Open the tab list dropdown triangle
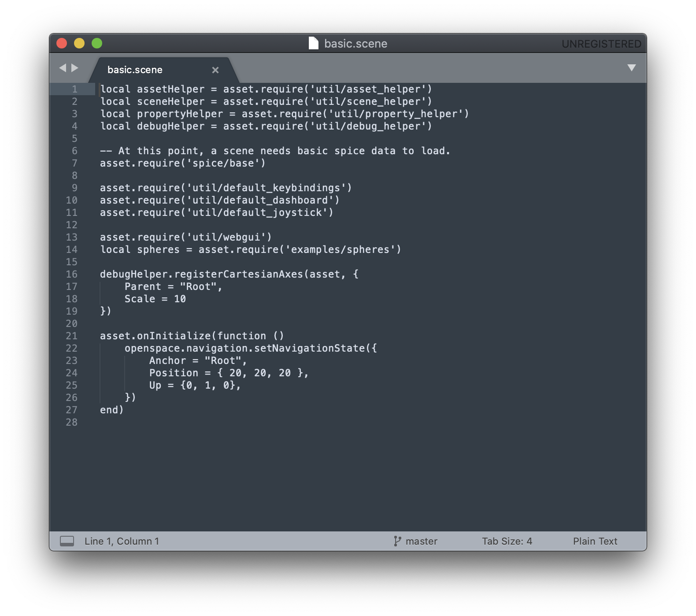Screen dimensions: 696x616 631,68
